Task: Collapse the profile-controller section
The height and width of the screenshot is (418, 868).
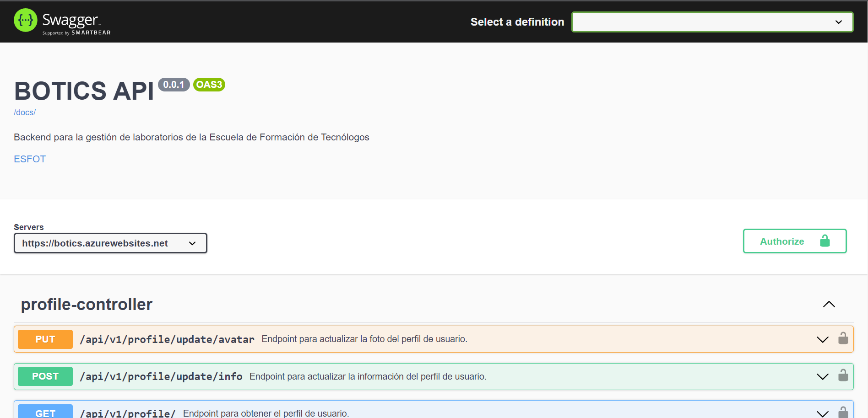Action: tap(829, 304)
